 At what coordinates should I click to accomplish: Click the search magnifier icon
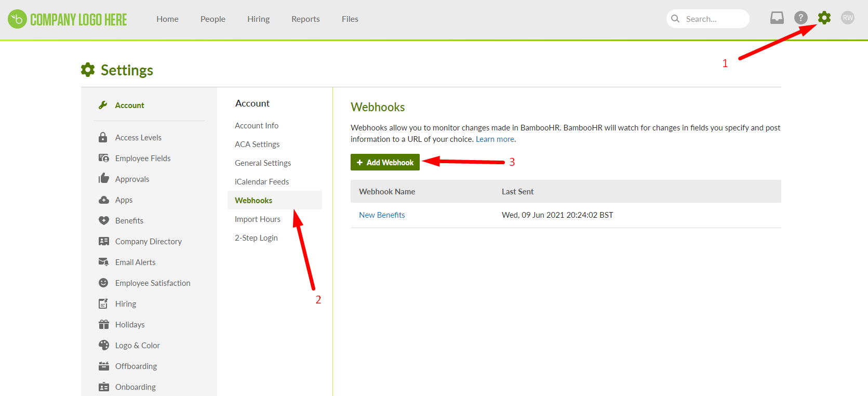coord(675,19)
